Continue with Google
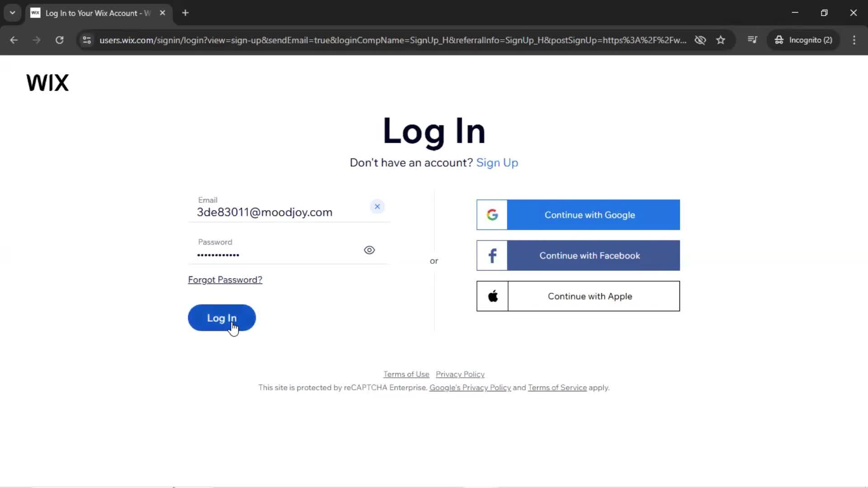The height and width of the screenshot is (488, 868). point(578,215)
